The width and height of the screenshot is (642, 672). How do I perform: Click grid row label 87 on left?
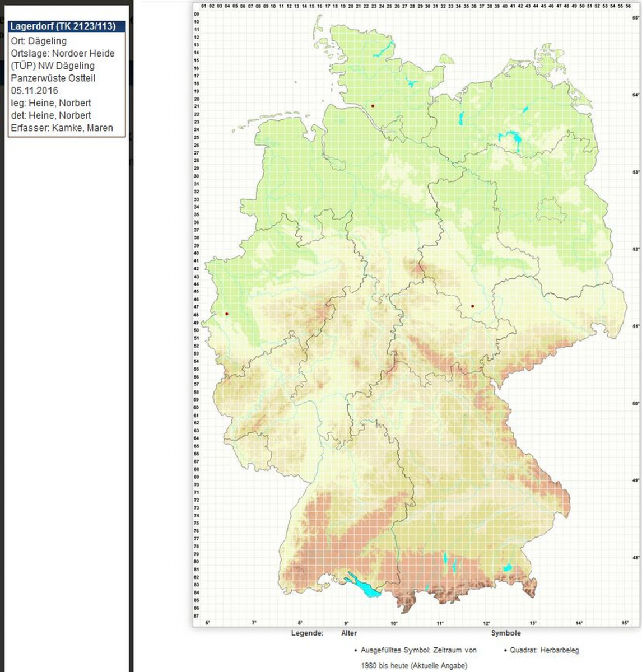196,616
